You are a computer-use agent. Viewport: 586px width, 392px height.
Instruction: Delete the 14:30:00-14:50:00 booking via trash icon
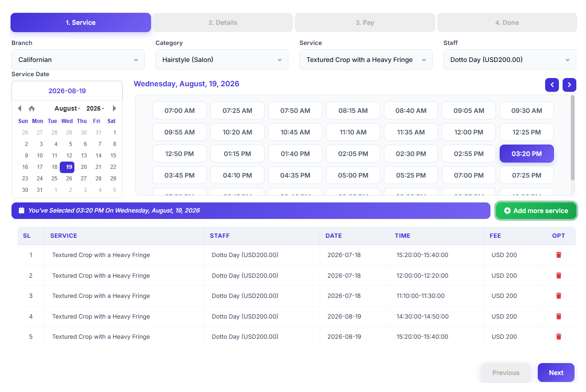[558, 316]
